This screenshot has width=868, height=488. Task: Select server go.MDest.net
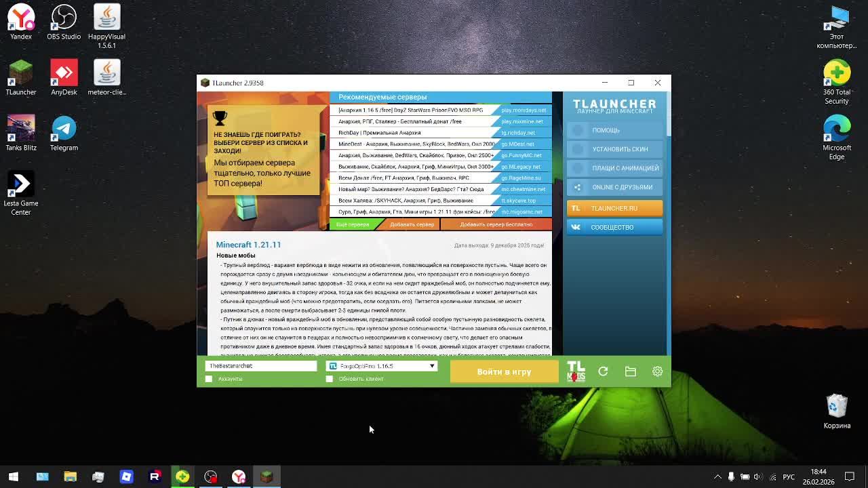(x=518, y=144)
